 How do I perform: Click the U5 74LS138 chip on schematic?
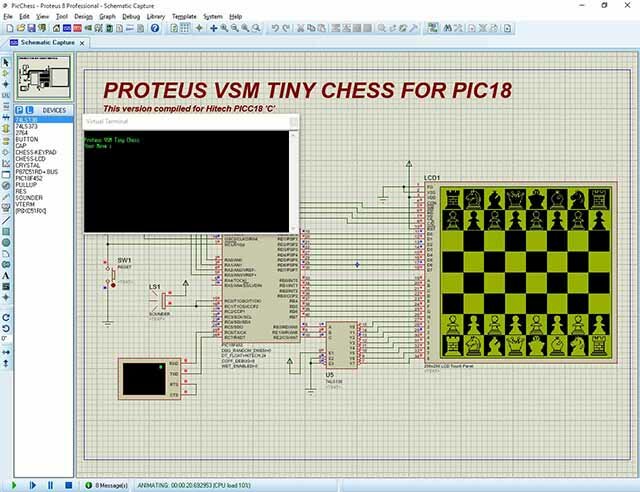(x=342, y=345)
